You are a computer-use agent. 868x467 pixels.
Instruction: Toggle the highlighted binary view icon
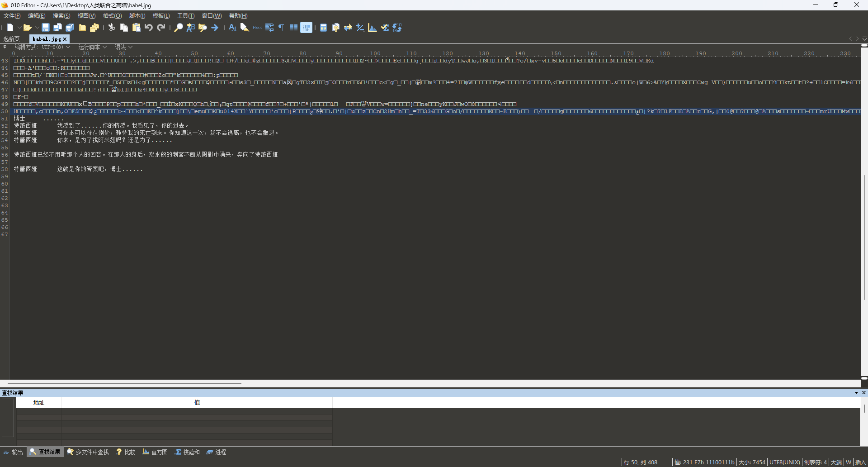coord(306,28)
